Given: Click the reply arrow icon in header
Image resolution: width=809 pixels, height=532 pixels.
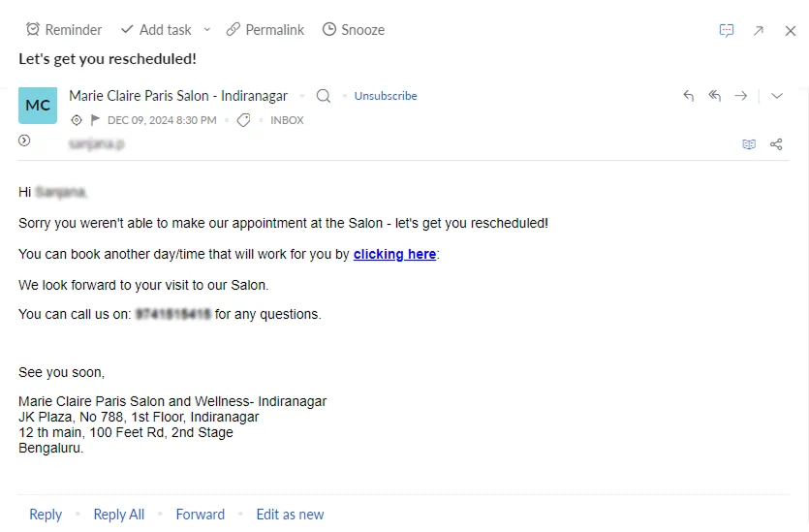Looking at the screenshot, I should [x=689, y=96].
